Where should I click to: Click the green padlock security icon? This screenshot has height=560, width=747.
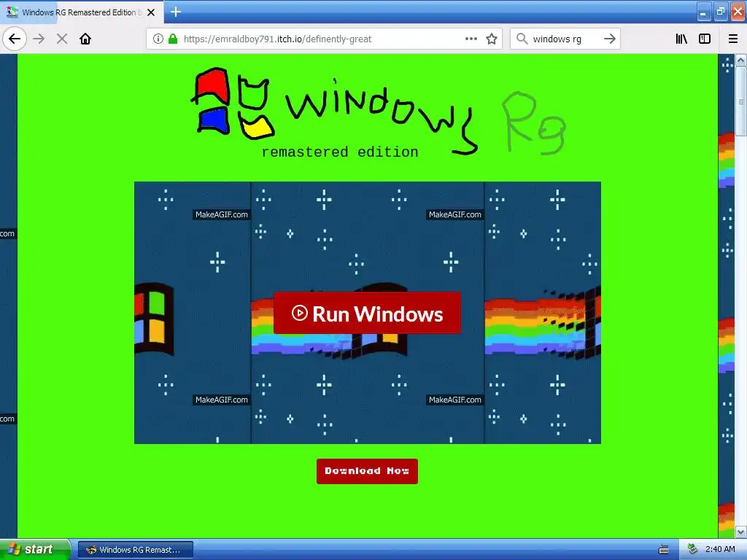[x=173, y=39]
